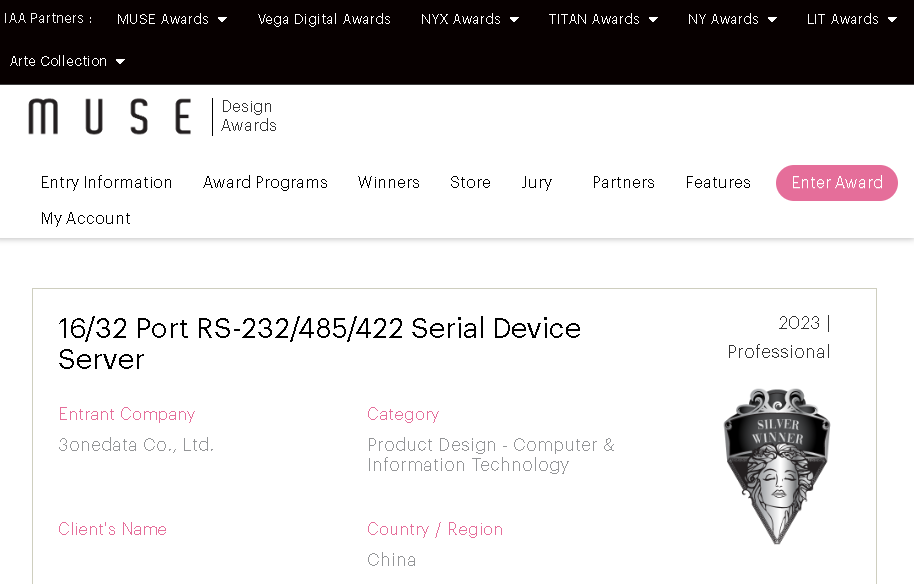Screen dimensions: 914x584
Task: Open the NYX Awards dropdown arrow
Action: (x=514, y=19)
